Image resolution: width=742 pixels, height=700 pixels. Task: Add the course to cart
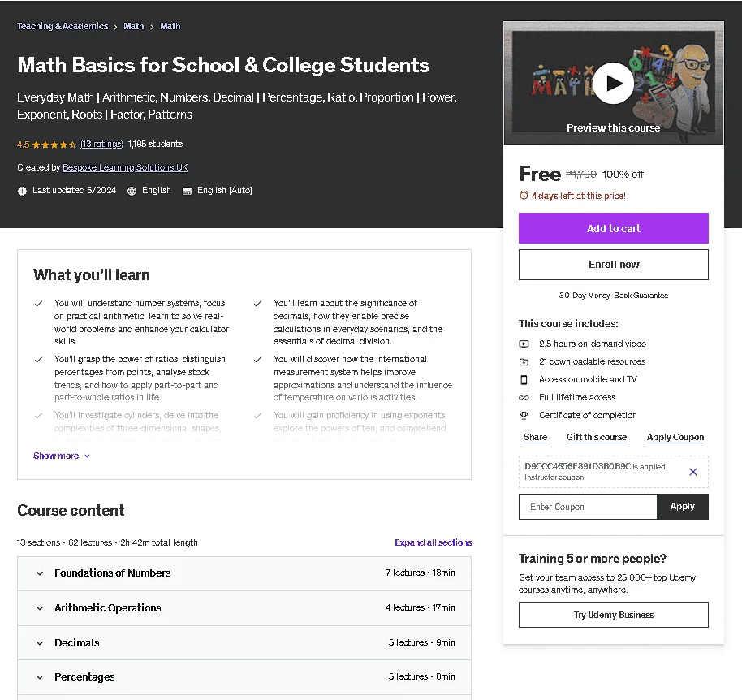click(x=613, y=228)
